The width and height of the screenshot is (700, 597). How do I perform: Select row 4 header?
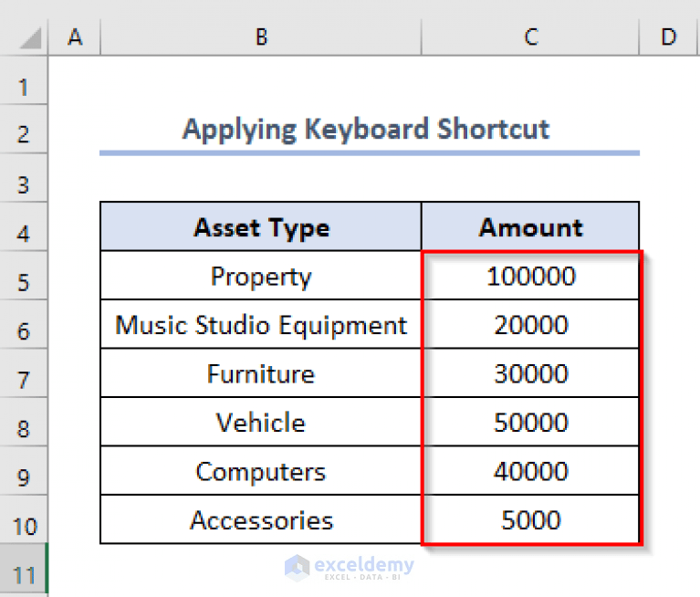[24, 226]
